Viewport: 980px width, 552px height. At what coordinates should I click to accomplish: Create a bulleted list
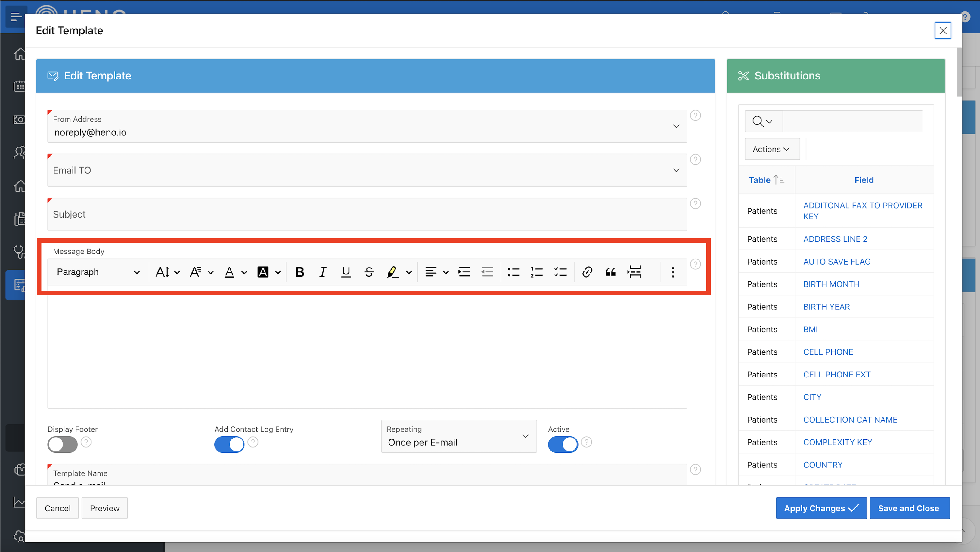click(513, 272)
